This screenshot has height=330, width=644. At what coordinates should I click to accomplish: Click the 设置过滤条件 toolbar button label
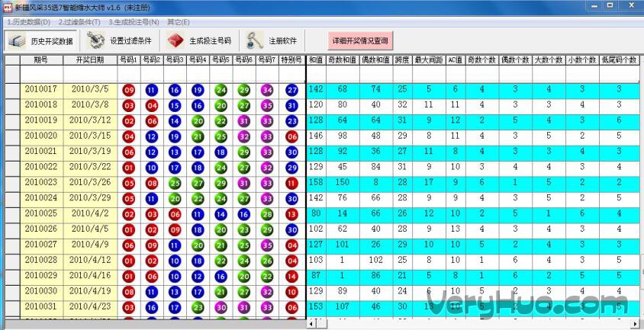click(x=130, y=41)
